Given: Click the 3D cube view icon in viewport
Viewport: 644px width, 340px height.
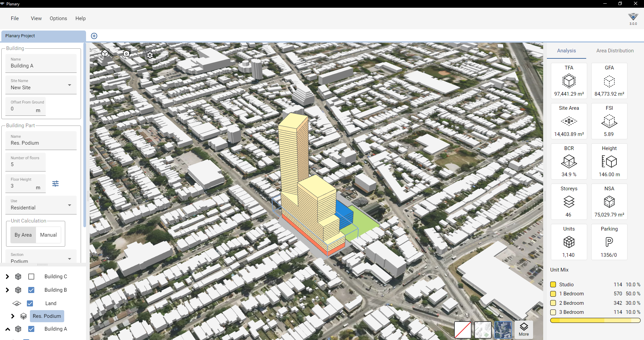Looking at the screenshot, I should 105,53.
